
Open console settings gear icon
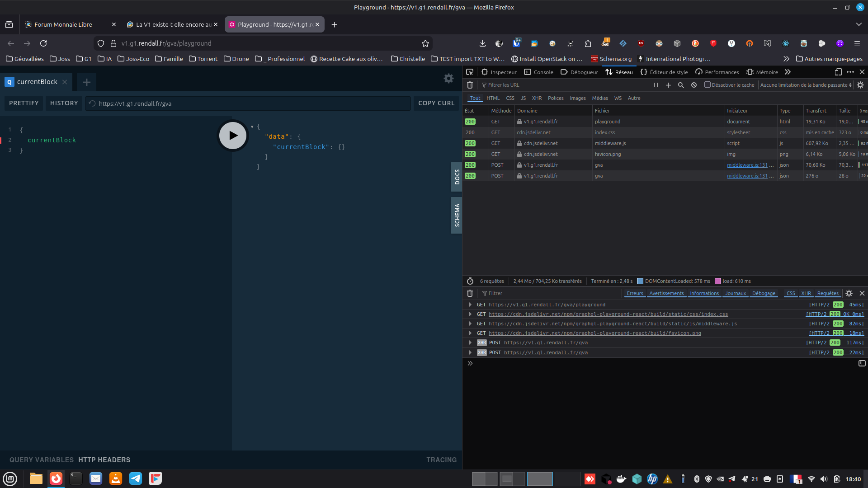[x=849, y=293]
